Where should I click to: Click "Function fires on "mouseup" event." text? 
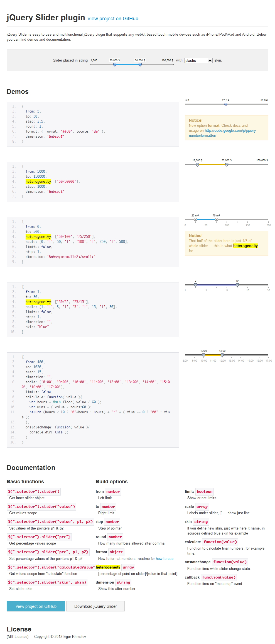click(215, 584)
